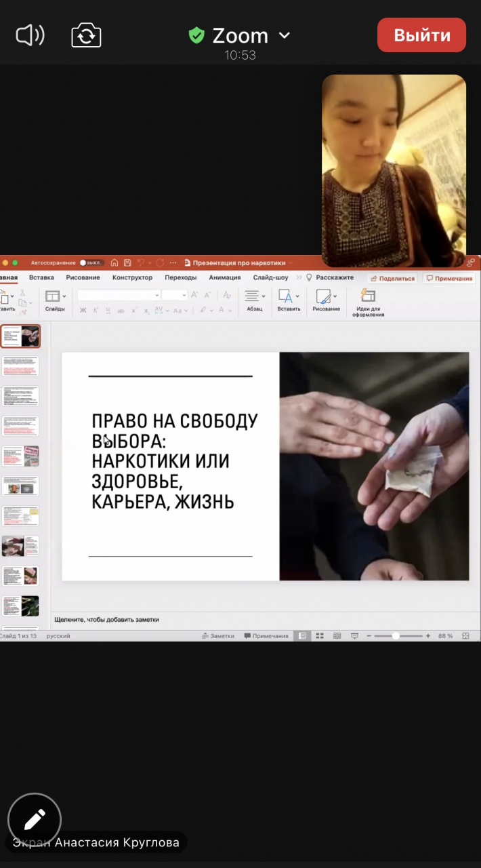Click the zoom level slider
The image size is (481, 868).
click(x=396, y=636)
